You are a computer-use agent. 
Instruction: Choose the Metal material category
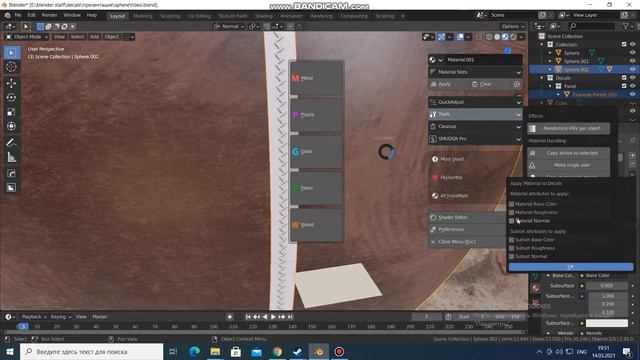point(316,78)
